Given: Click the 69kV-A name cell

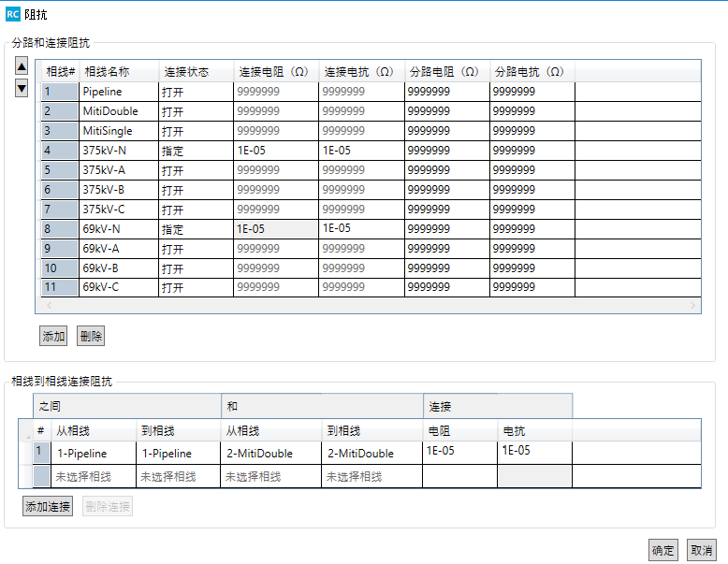Looking at the screenshot, I should pyautogui.click(x=119, y=249).
